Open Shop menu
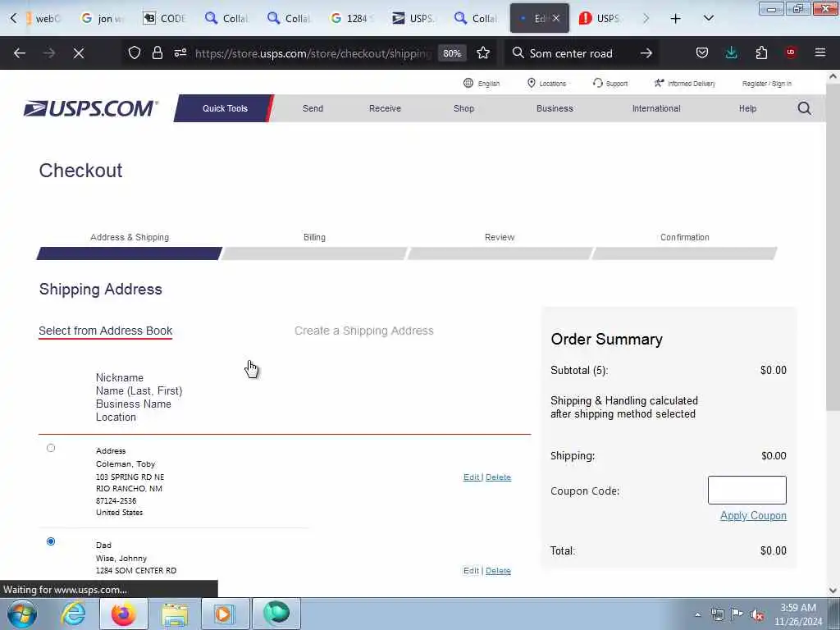Viewport: 840px width, 630px height. coord(463,108)
